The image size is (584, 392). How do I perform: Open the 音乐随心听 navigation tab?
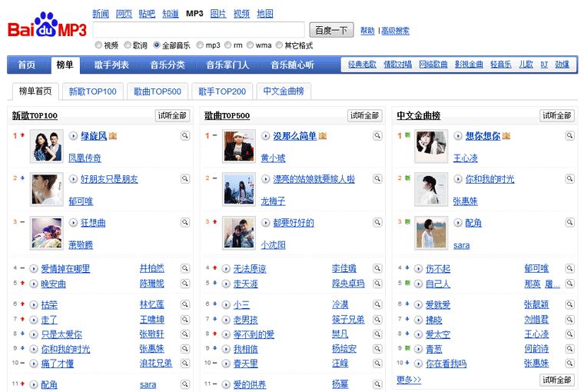click(292, 65)
